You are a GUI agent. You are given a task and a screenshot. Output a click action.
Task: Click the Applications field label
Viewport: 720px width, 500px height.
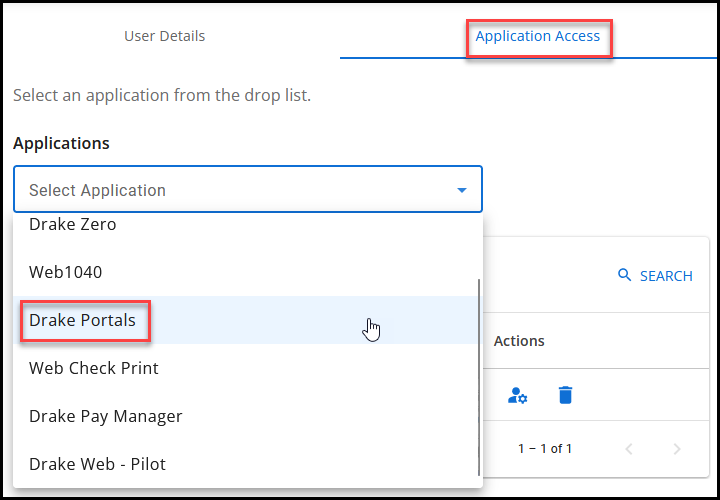click(61, 143)
